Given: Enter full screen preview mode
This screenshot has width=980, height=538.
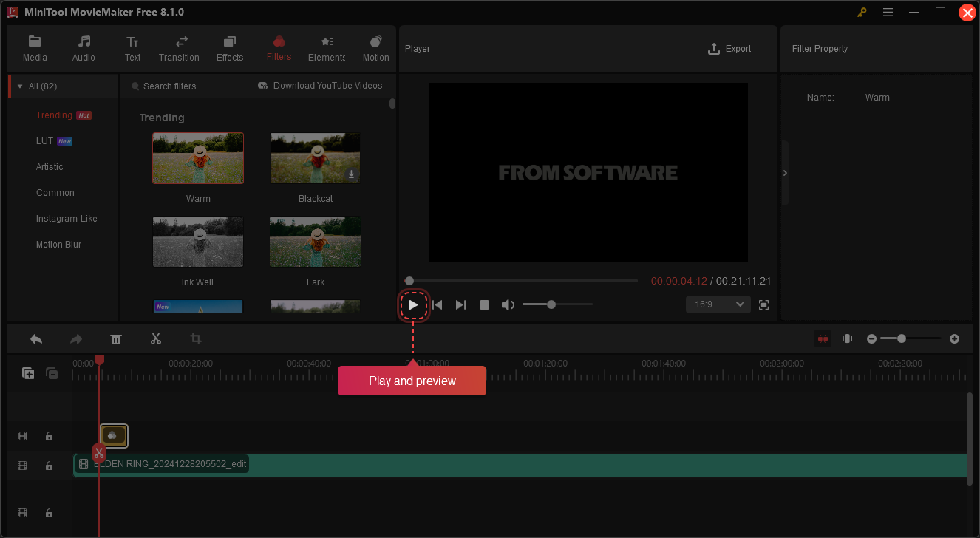Looking at the screenshot, I should coord(764,304).
